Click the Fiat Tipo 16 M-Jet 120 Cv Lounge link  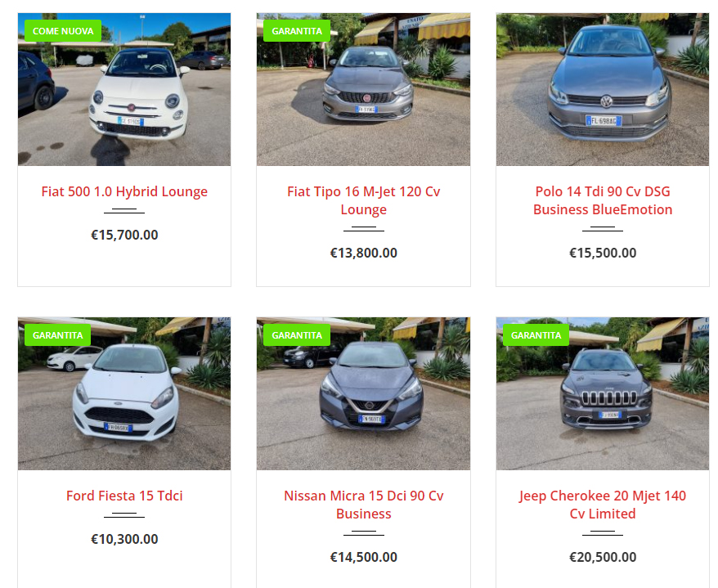364,200
